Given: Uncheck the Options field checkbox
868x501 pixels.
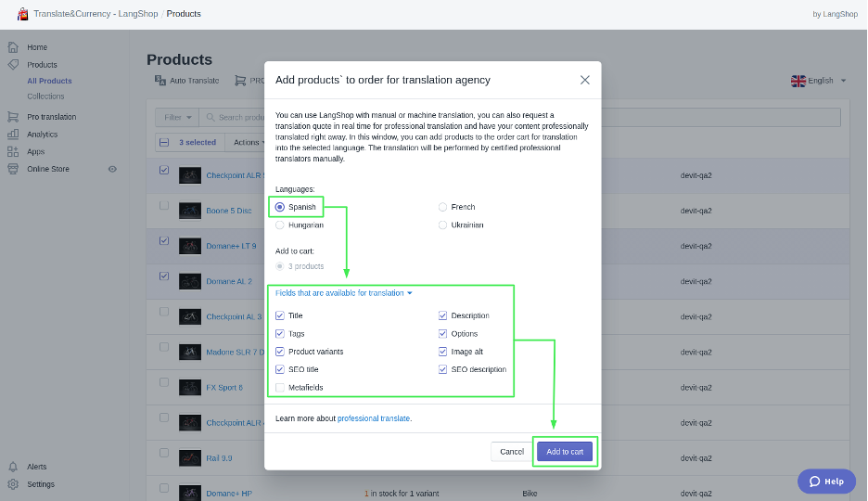Looking at the screenshot, I should 443,334.
